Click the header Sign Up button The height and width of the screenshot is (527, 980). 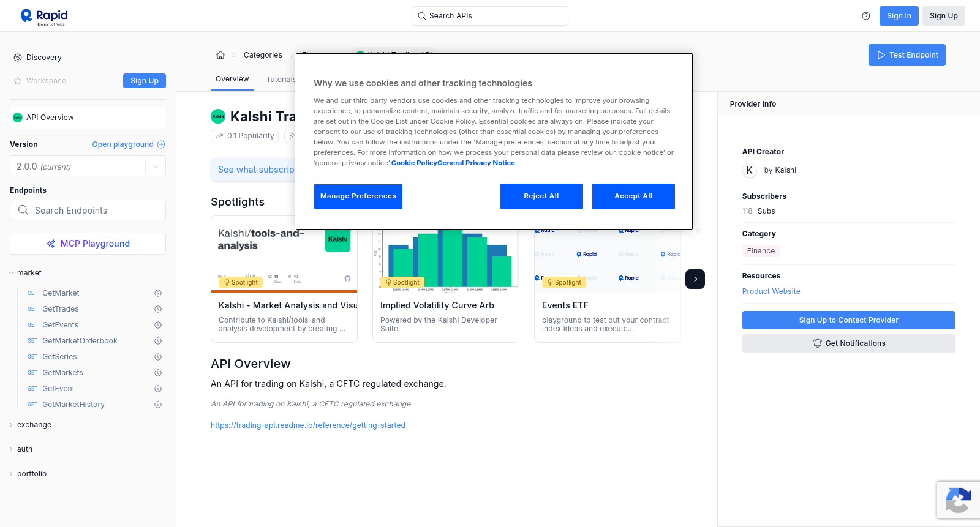tap(944, 16)
